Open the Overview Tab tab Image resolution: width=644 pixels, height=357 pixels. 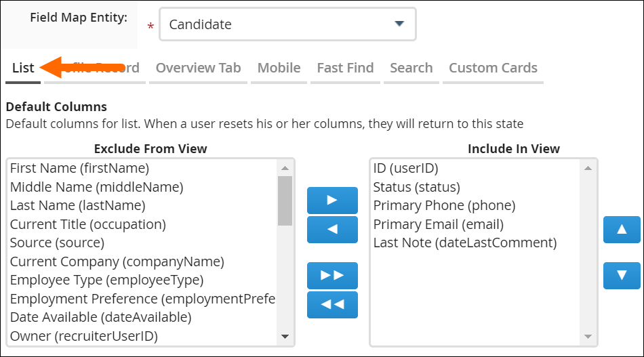pyautogui.click(x=198, y=68)
